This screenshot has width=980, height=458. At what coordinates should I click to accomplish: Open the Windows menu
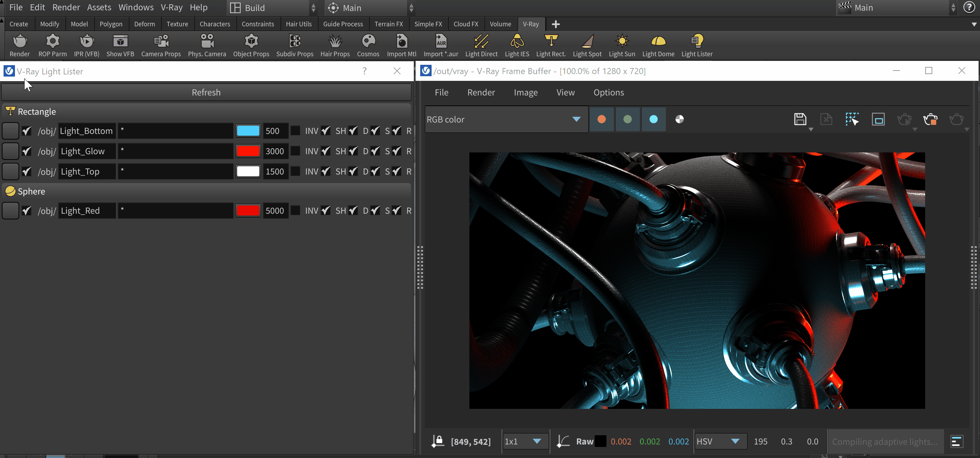136,7
